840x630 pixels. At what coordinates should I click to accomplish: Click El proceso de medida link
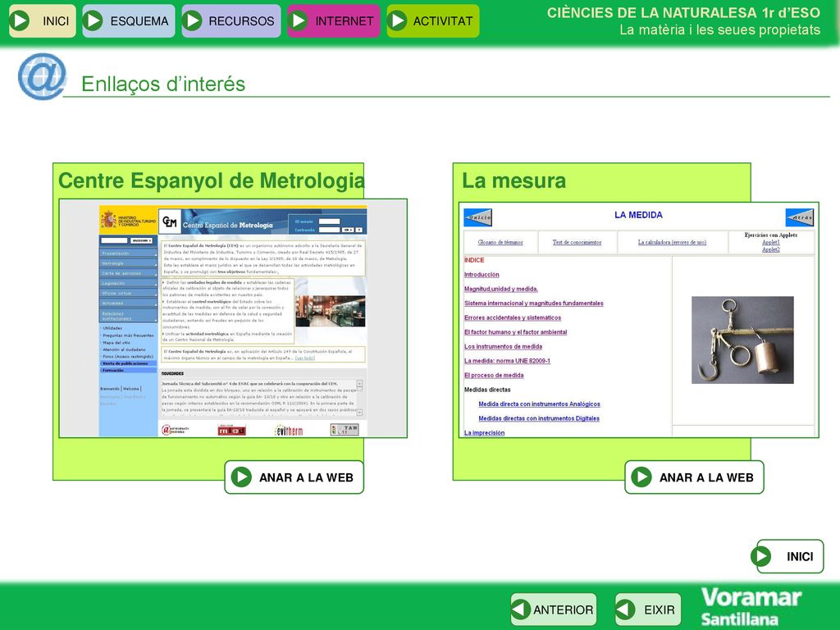[494, 376]
